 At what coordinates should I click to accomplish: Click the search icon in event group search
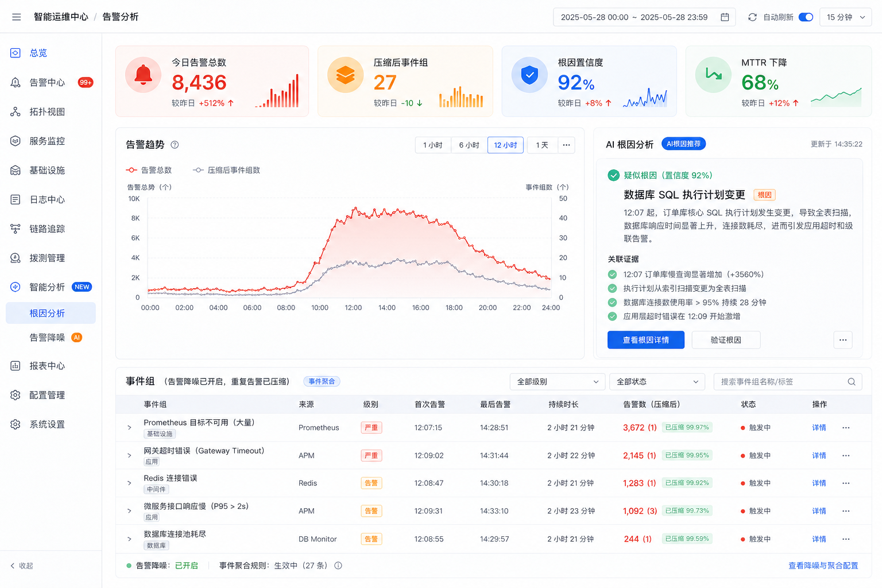click(852, 382)
